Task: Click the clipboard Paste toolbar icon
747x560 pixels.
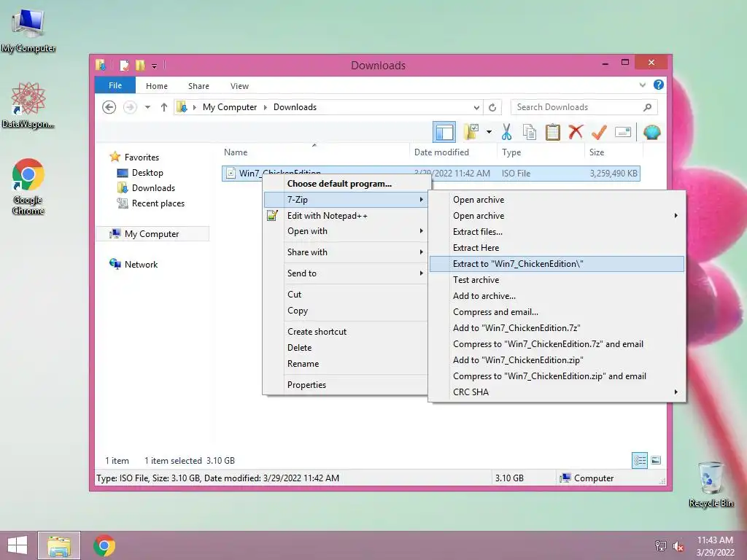Action: tap(553, 132)
